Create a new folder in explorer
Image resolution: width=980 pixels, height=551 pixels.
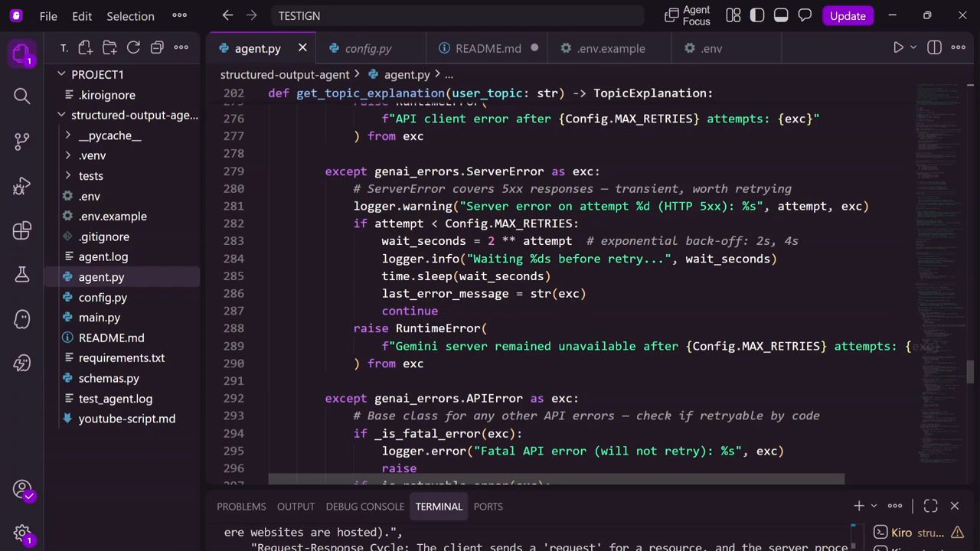click(x=109, y=47)
